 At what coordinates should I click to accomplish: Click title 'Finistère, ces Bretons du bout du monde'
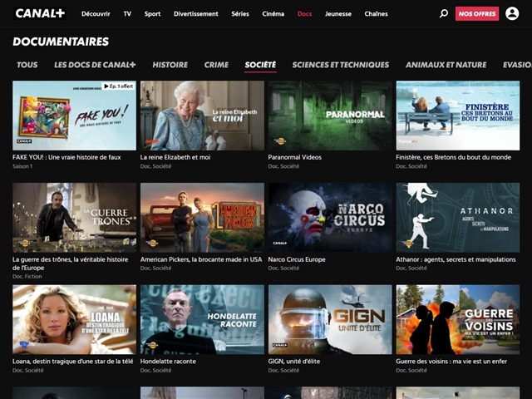click(453, 157)
